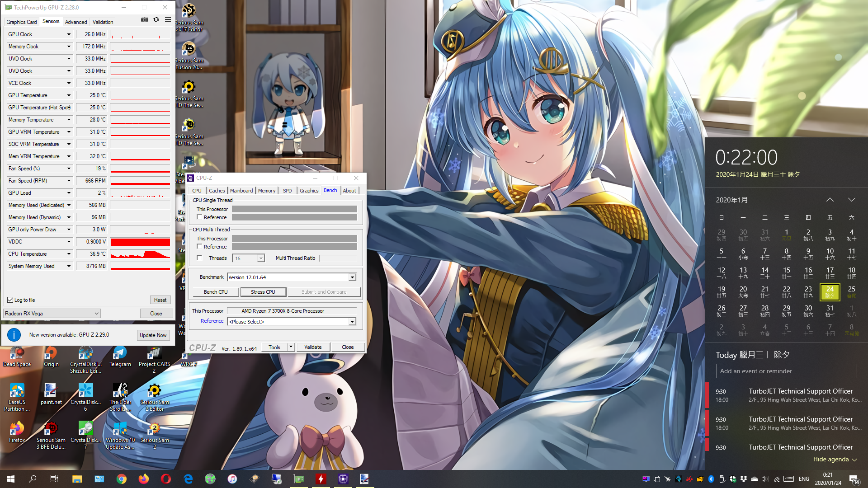
Task: Open Chrome from the taskbar
Action: click(122, 479)
